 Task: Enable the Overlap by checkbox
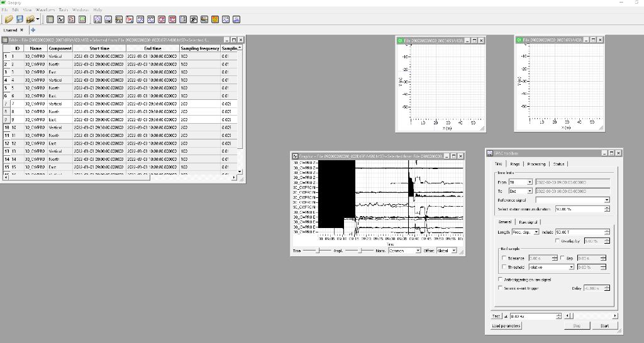pyautogui.click(x=557, y=241)
